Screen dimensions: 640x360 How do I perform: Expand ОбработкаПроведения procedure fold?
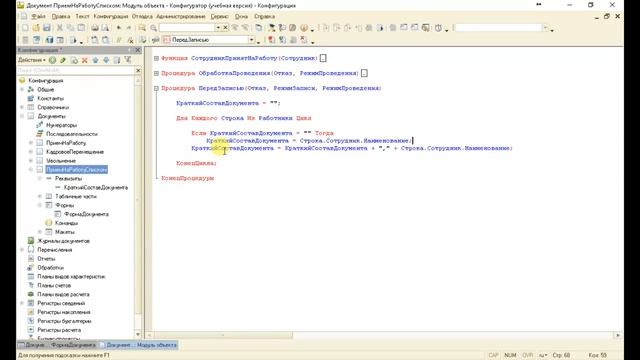coord(156,73)
